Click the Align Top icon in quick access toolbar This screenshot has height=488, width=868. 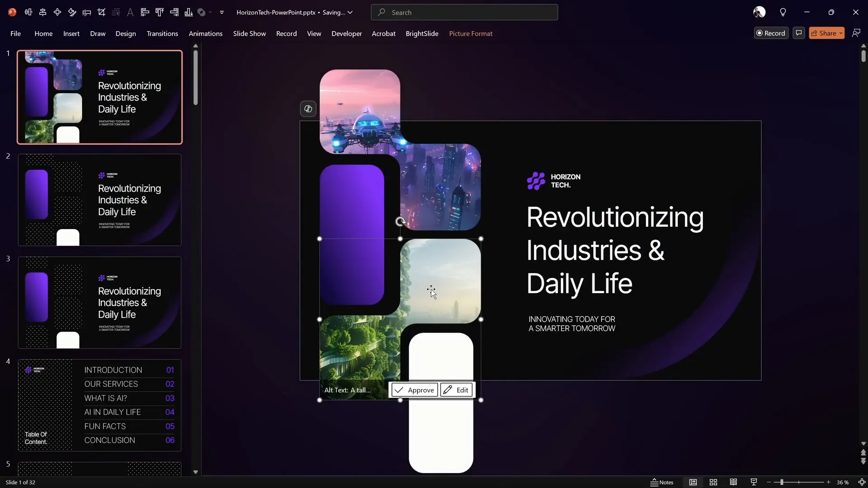click(159, 12)
